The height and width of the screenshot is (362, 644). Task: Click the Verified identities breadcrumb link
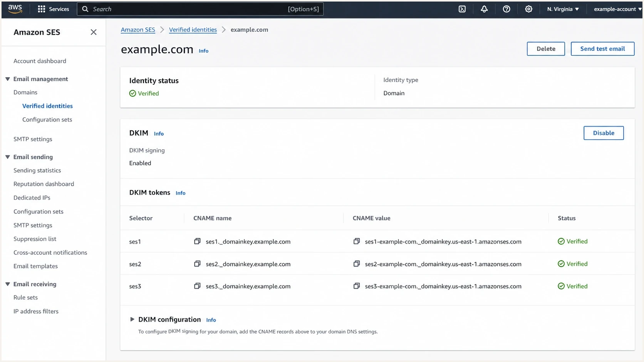point(193,30)
